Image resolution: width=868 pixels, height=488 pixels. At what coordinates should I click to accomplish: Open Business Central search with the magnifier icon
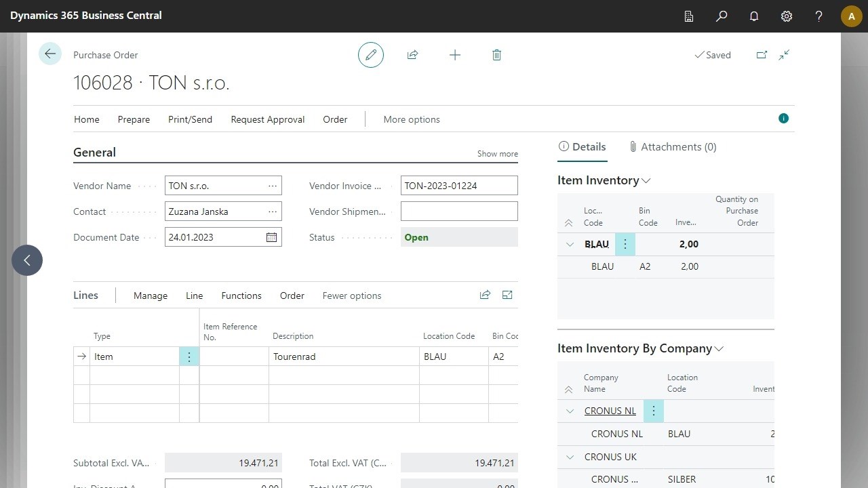pyautogui.click(x=721, y=16)
